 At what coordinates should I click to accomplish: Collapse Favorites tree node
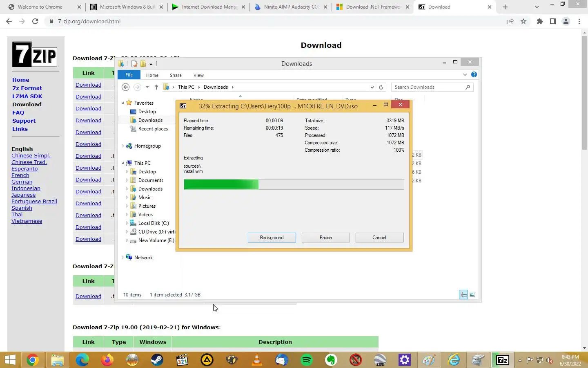tap(123, 103)
